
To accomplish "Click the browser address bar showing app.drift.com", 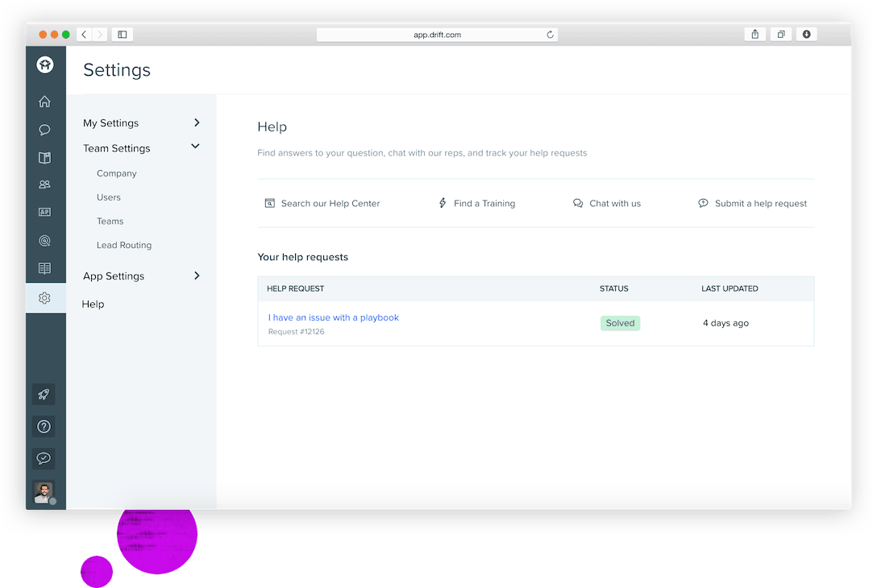I will [x=437, y=34].
